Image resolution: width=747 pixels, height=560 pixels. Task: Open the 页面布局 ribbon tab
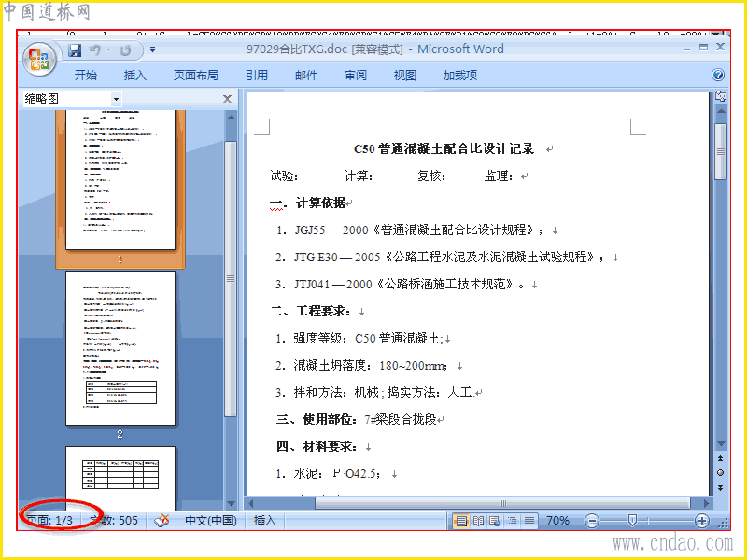pyautogui.click(x=195, y=76)
